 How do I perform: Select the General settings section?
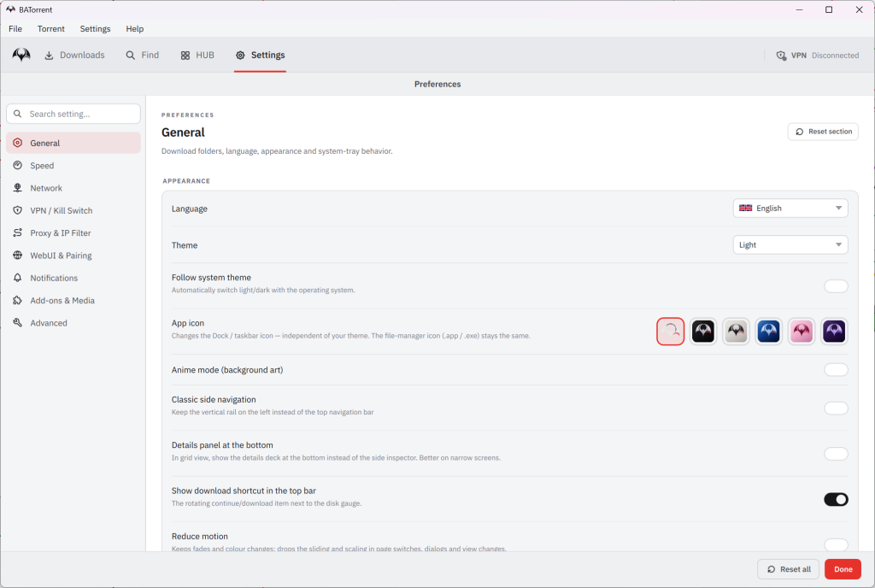pyautogui.click(x=73, y=143)
